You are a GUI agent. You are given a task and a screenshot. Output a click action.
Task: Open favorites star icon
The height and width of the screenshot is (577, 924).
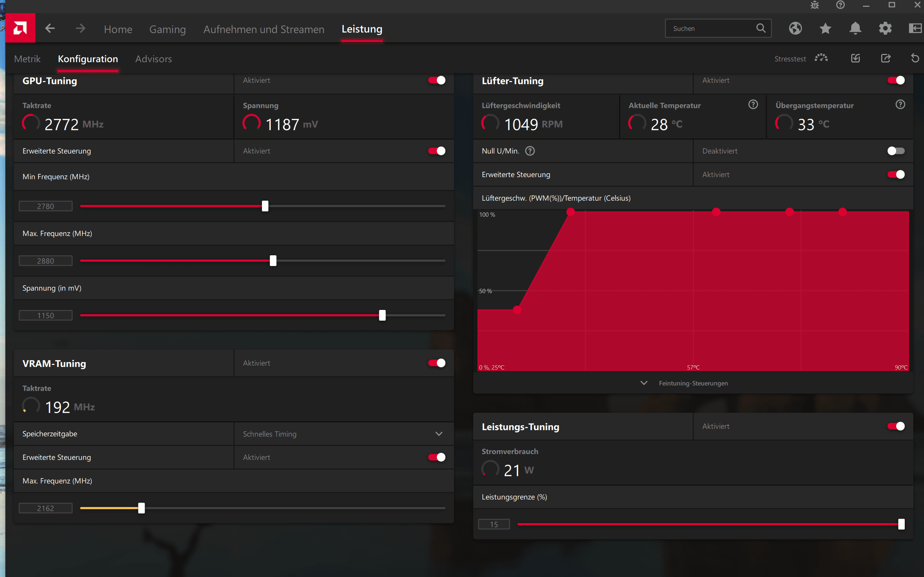tap(825, 28)
